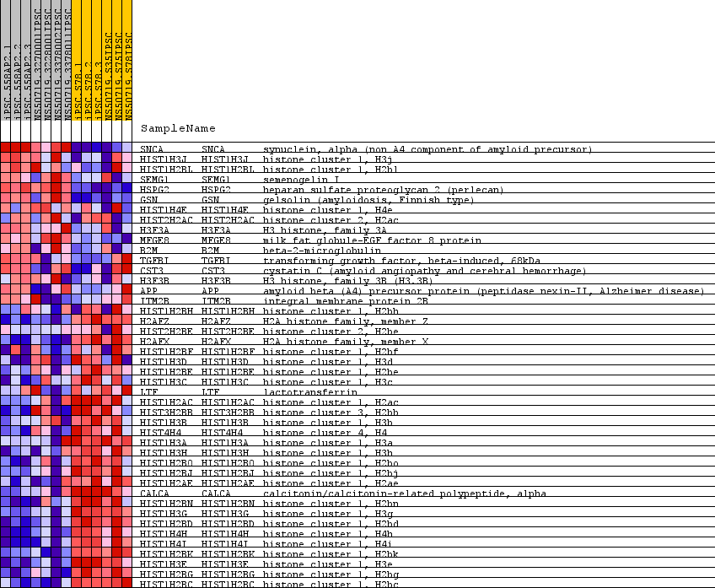
Task: Click the SNCA gene row label
Action: pos(153,149)
